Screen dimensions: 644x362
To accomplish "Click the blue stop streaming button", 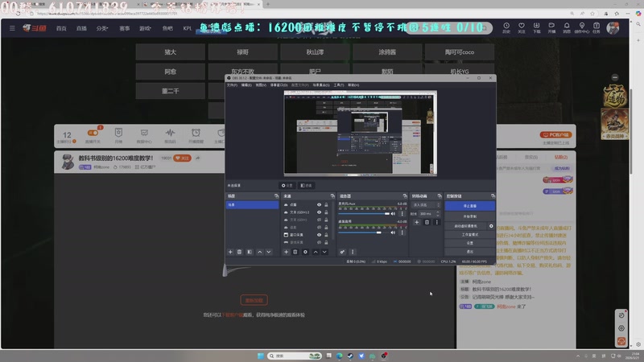I will click(470, 206).
